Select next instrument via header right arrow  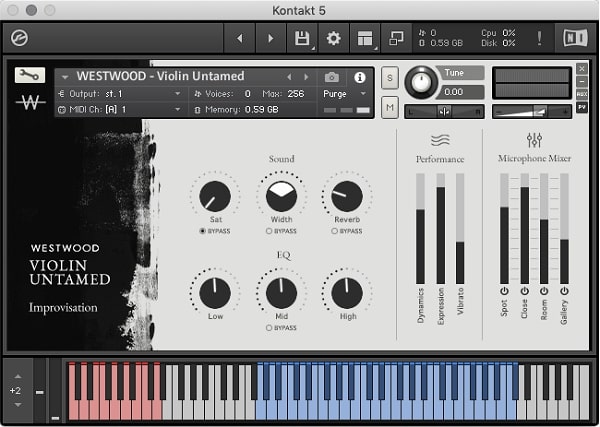pyautogui.click(x=306, y=77)
